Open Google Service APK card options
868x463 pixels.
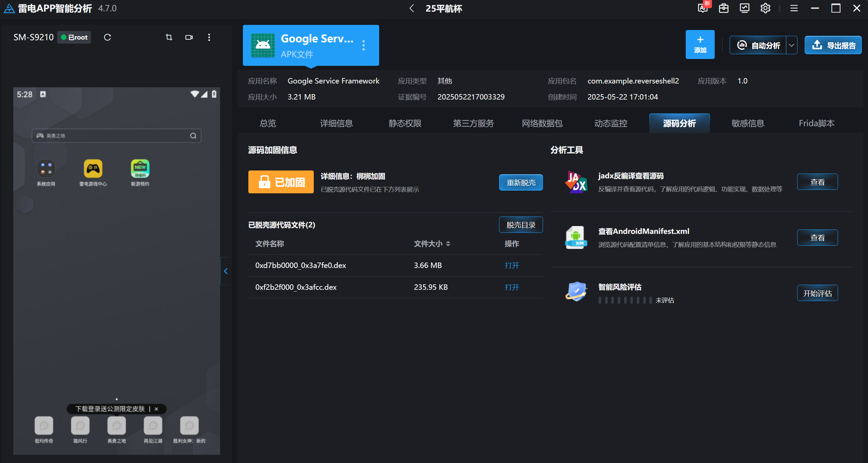pos(363,45)
